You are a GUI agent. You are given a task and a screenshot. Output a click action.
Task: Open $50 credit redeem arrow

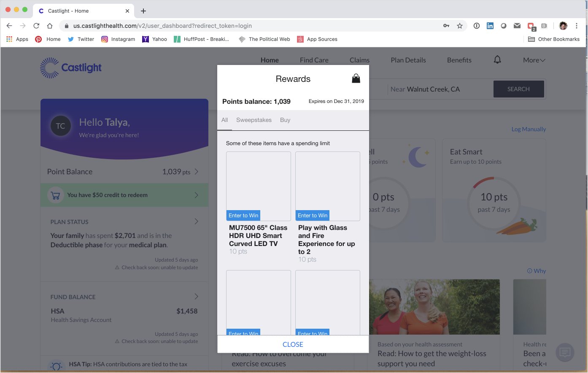197,195
